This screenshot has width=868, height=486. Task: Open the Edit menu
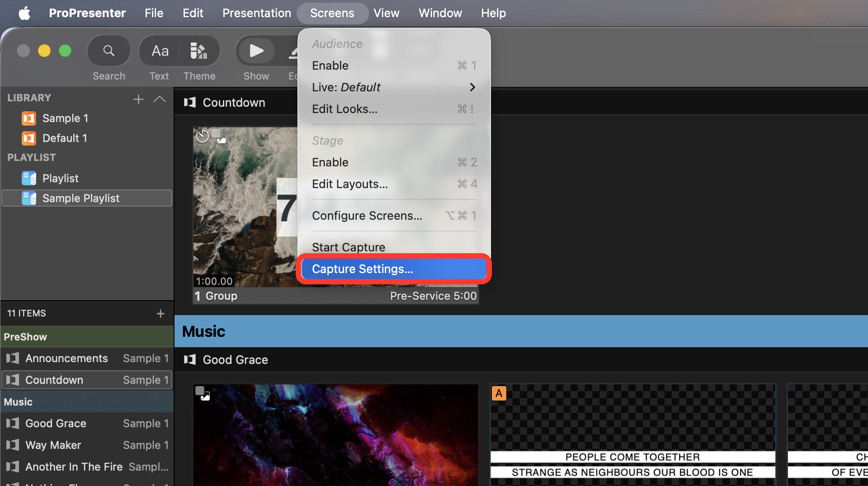[x=193, y=13]
